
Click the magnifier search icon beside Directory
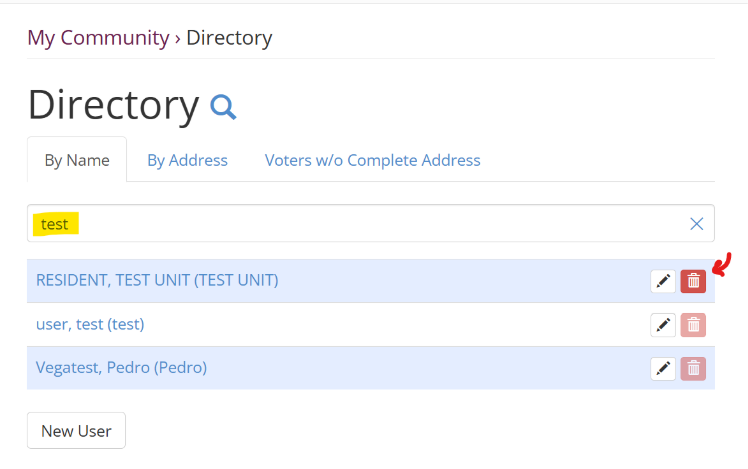click(x=223, y=106)
